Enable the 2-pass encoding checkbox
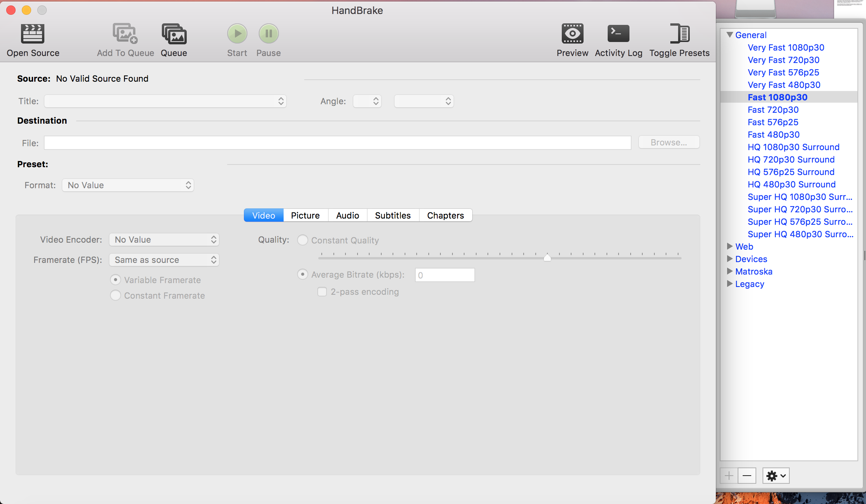 click(322, 292)
